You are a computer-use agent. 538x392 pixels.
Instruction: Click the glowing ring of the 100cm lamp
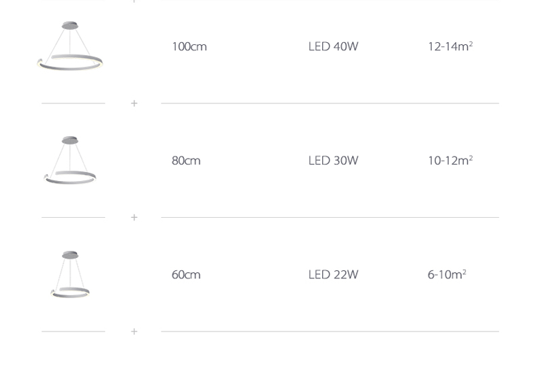[70, 63]
